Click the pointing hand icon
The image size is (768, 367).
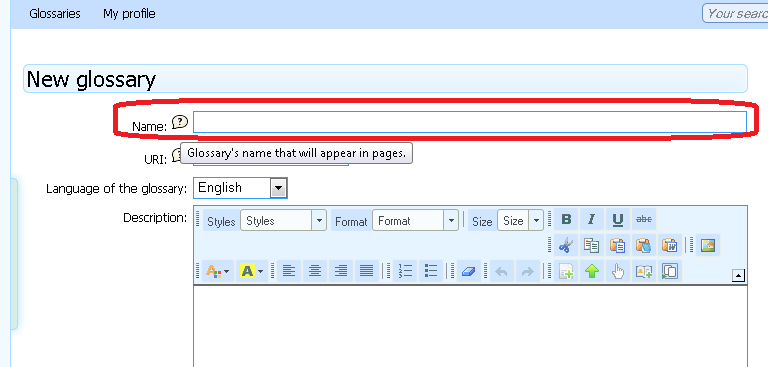(x=618, y=271)
